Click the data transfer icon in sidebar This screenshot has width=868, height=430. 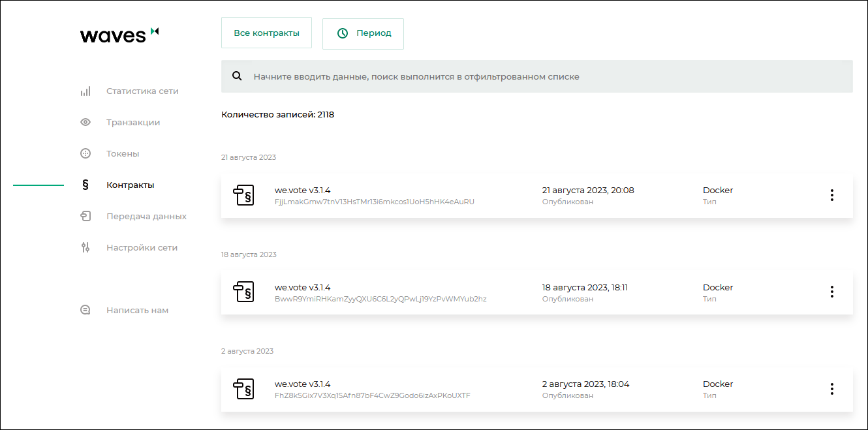tap(85, 217)
